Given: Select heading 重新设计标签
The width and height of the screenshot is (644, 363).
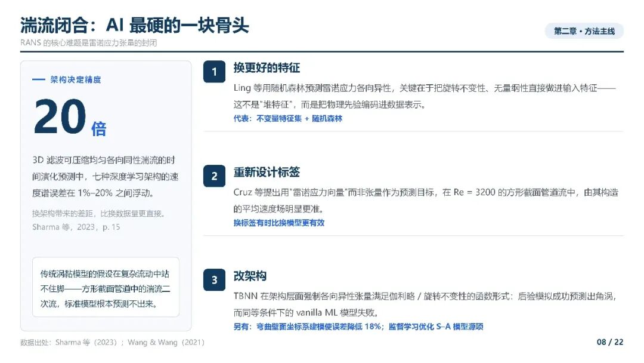Looking at the screenshot, I should tap(267, 172).
